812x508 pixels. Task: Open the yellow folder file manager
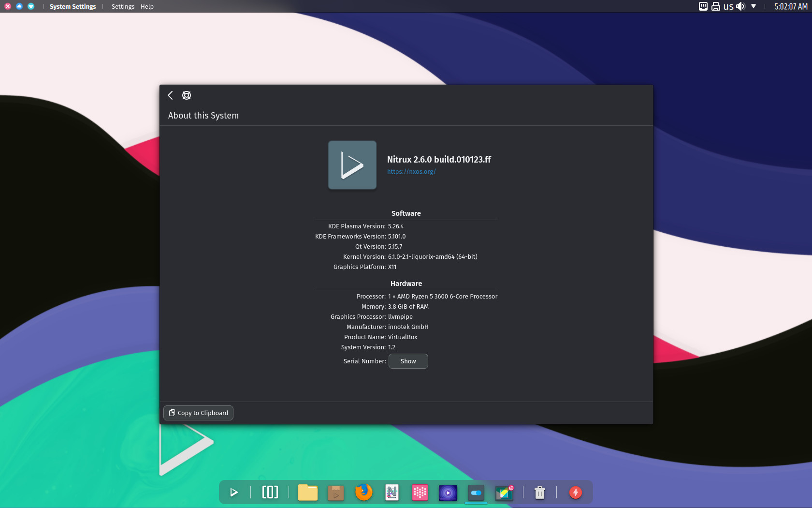[x=308, y=493]
